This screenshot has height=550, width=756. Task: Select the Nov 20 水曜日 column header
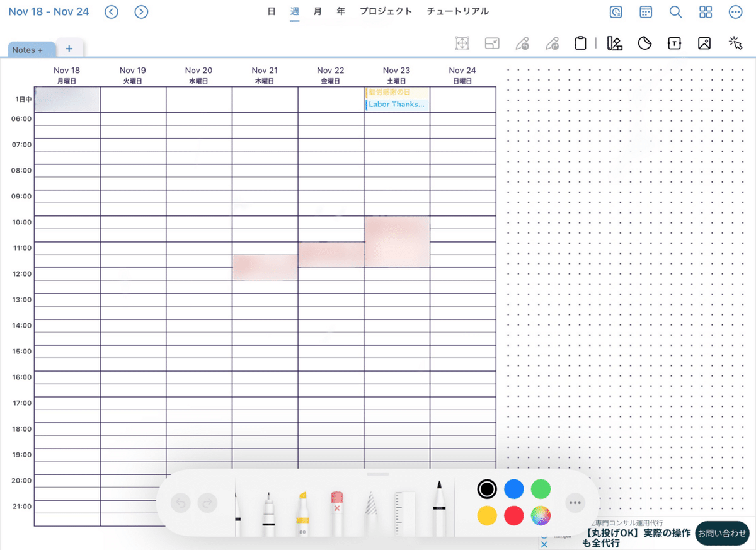[x=199, y=75]
